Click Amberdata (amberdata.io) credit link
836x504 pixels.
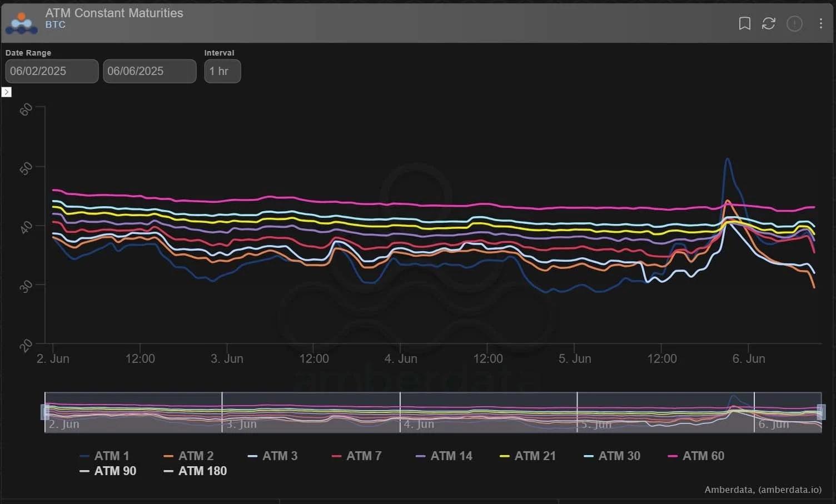click(763, 490)
